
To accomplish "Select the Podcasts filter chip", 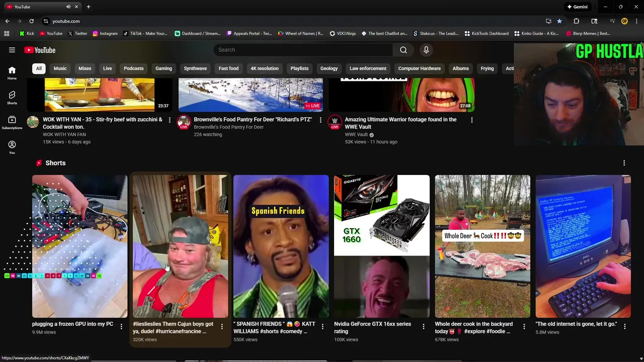I will pos(134,68).
